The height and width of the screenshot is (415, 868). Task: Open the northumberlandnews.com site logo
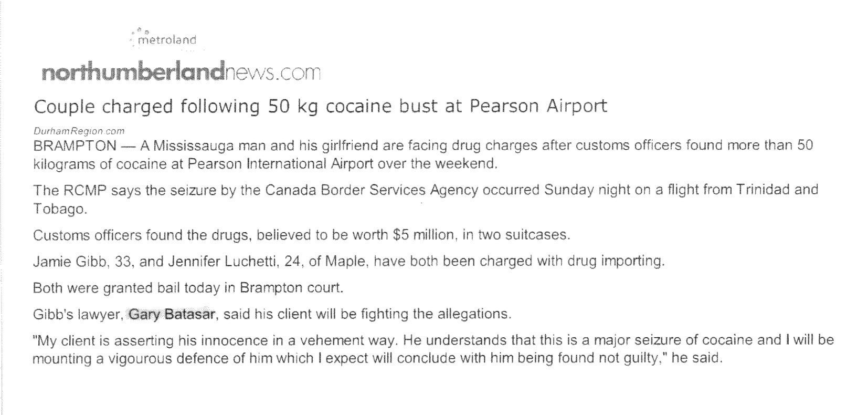(181, 72)
